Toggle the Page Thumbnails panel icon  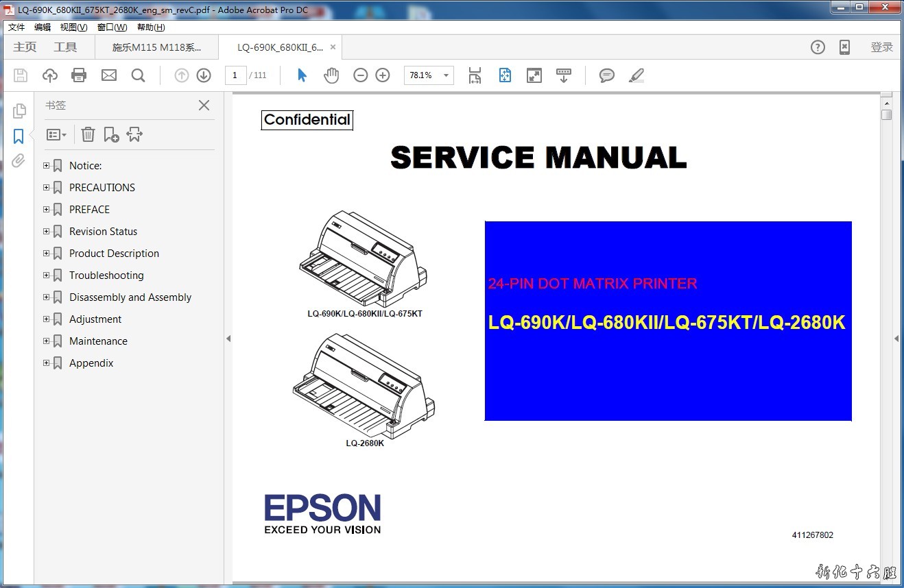pyautogui.click(x=19, y=111)
